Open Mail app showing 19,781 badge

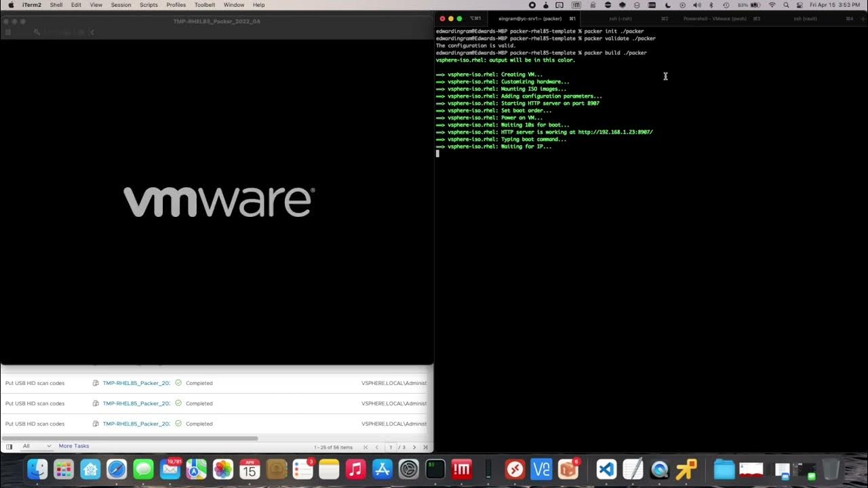[x=170, y=469]
